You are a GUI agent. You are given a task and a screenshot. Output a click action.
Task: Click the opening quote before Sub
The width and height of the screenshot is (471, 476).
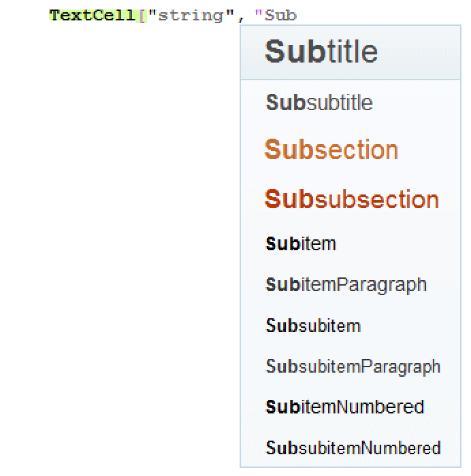tap(259, 15)
